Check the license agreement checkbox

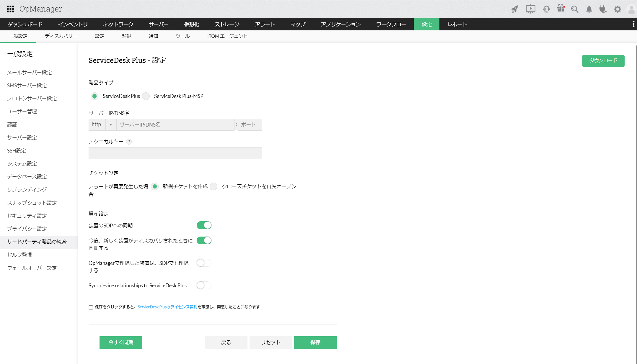[x=91, y=307]
